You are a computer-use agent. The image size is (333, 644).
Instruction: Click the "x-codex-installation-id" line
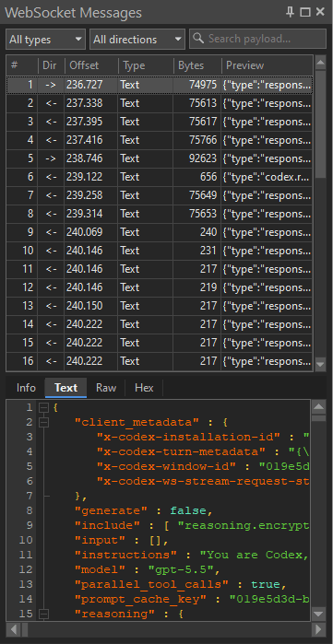coord(203,437)
